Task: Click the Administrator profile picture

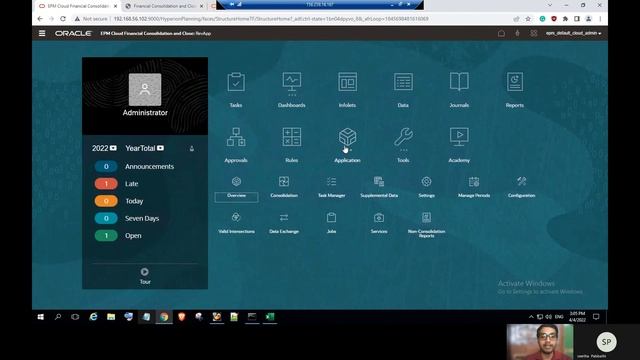Action: (145, 90)
